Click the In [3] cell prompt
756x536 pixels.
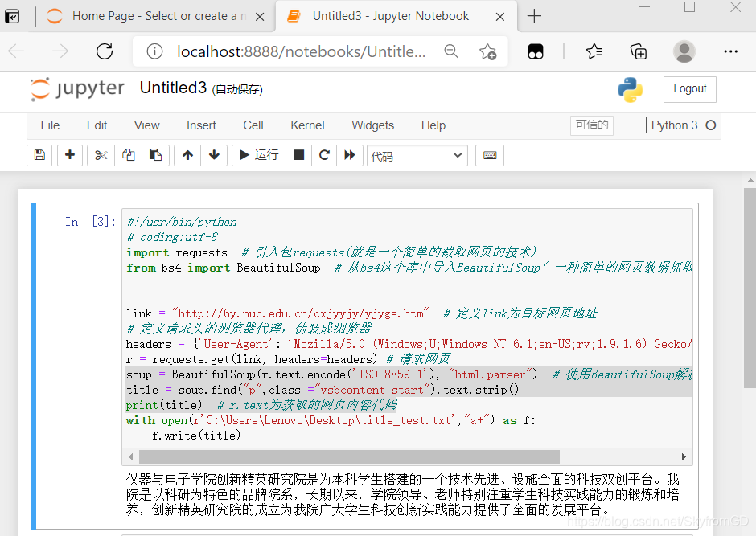[91, 222]
